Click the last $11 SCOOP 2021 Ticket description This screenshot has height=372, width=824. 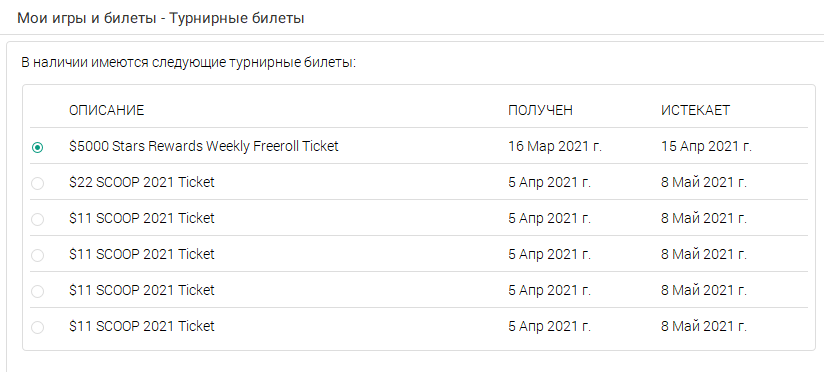pos(142,326)
